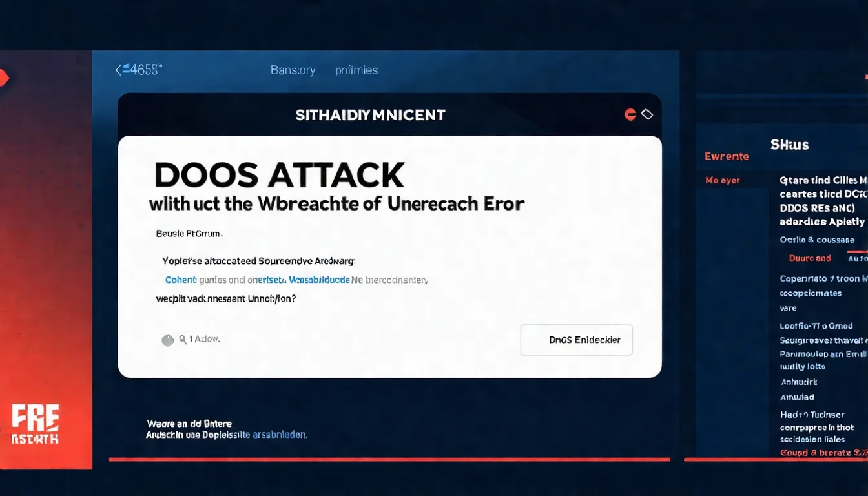Click the small red icon at top right corner

(x=865, y=76)
